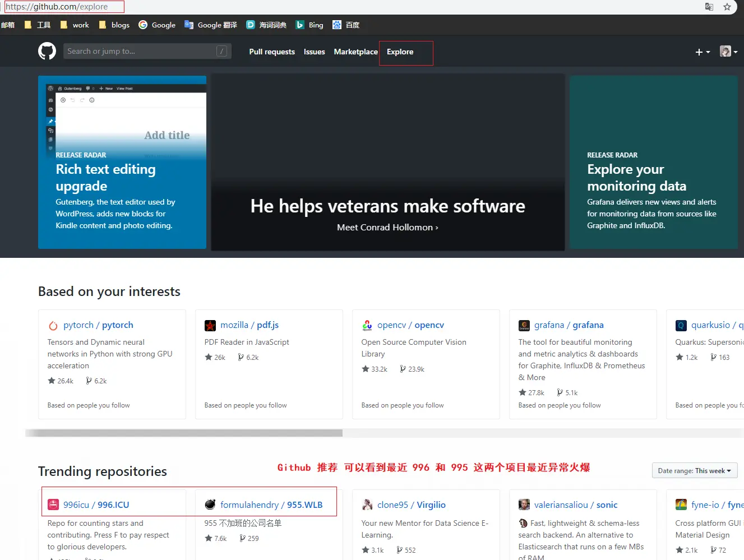Click the 'Based on your interests' heading

[x=109, y=291]
